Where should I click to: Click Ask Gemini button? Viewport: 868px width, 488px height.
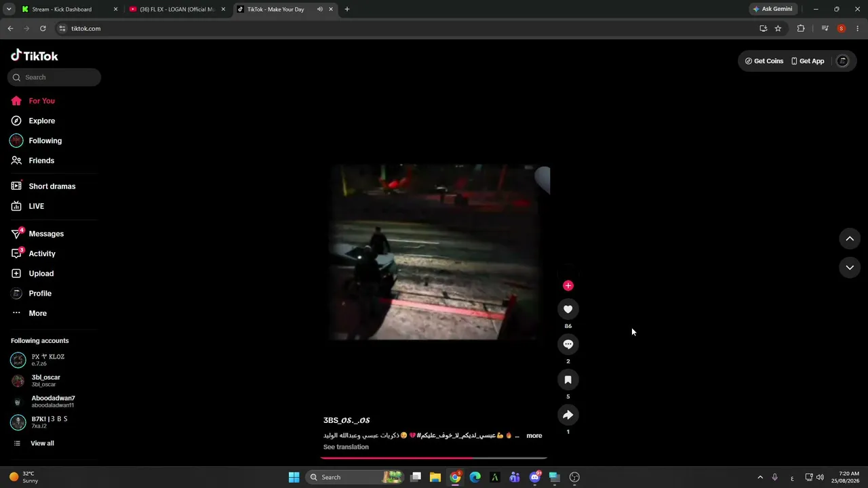coord(772,9)
